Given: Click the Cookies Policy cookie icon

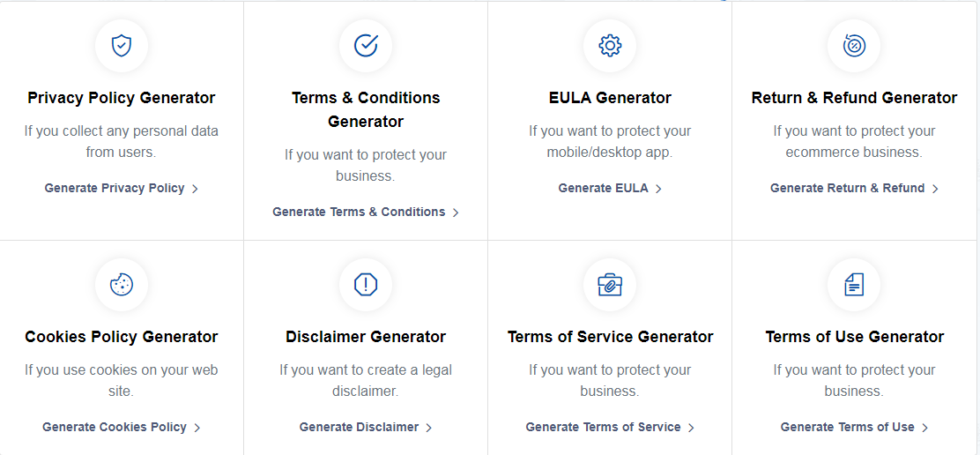Looking at the screenshot, I should point(122,285).
